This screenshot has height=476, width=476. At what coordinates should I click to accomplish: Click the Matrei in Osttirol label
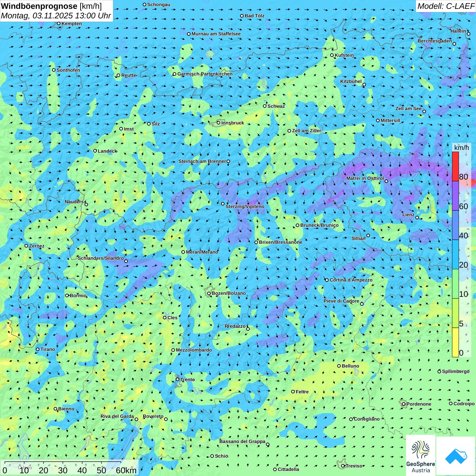pos(365,178)
